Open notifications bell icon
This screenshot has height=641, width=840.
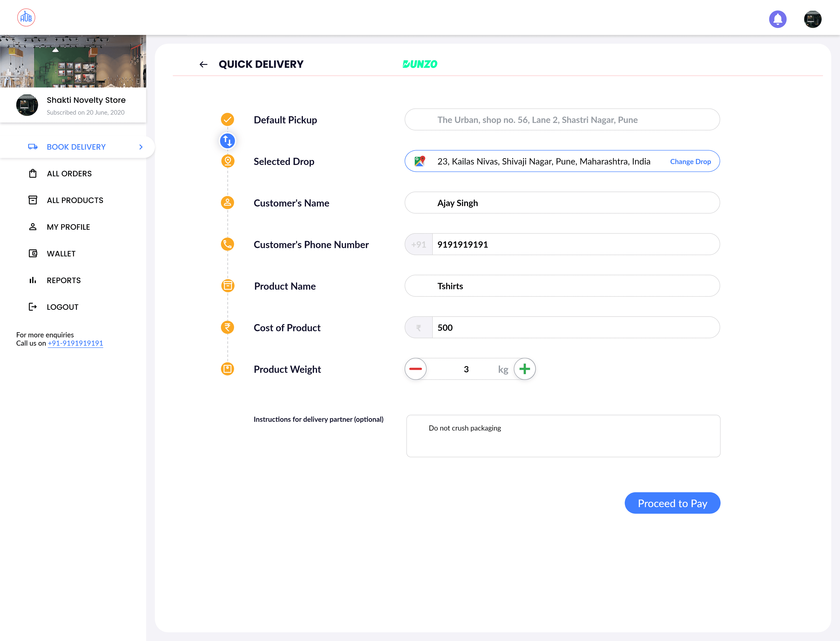pos(777,19)
